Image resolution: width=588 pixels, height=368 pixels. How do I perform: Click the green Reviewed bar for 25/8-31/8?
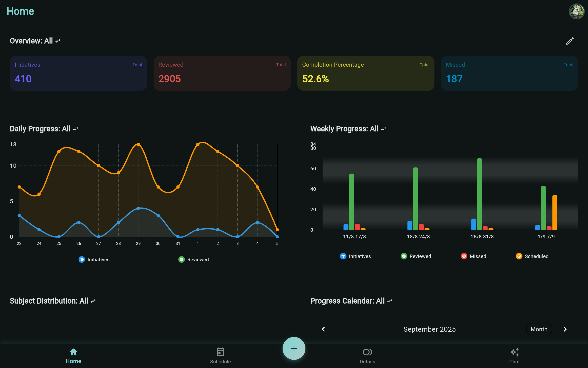tap(479, 194)
